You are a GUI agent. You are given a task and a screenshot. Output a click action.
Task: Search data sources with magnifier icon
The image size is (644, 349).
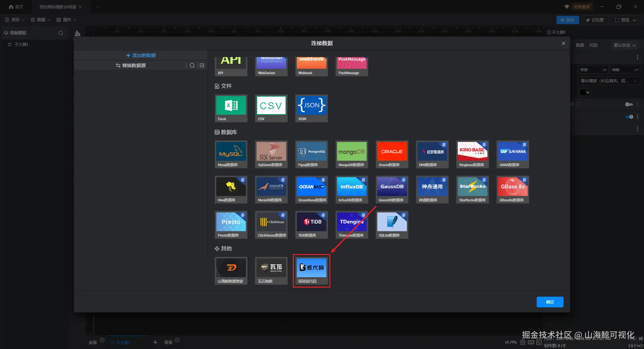[192, 65]
